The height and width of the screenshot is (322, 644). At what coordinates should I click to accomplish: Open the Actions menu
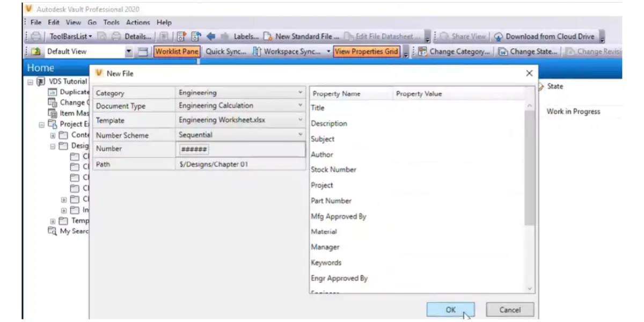pyautogui.click(x=138, y=23)
